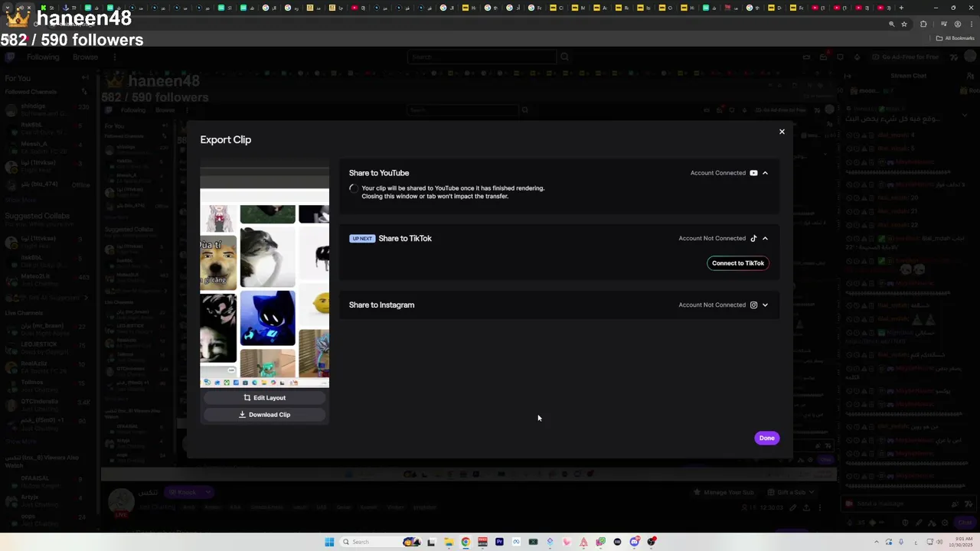This screenshot has width=980, height=551.
Task: Expand the Share to Instagram section
Action: pyautogui.click(x=765, y=305)
